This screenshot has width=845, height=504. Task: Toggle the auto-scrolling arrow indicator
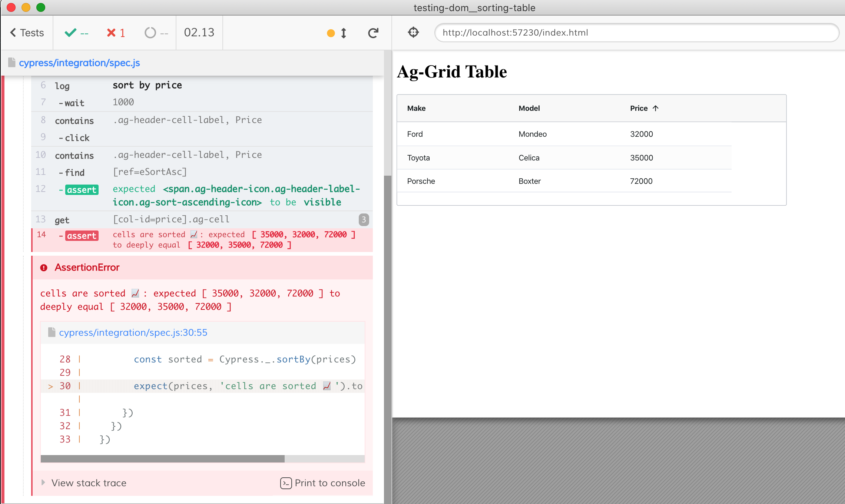point(344,33)
